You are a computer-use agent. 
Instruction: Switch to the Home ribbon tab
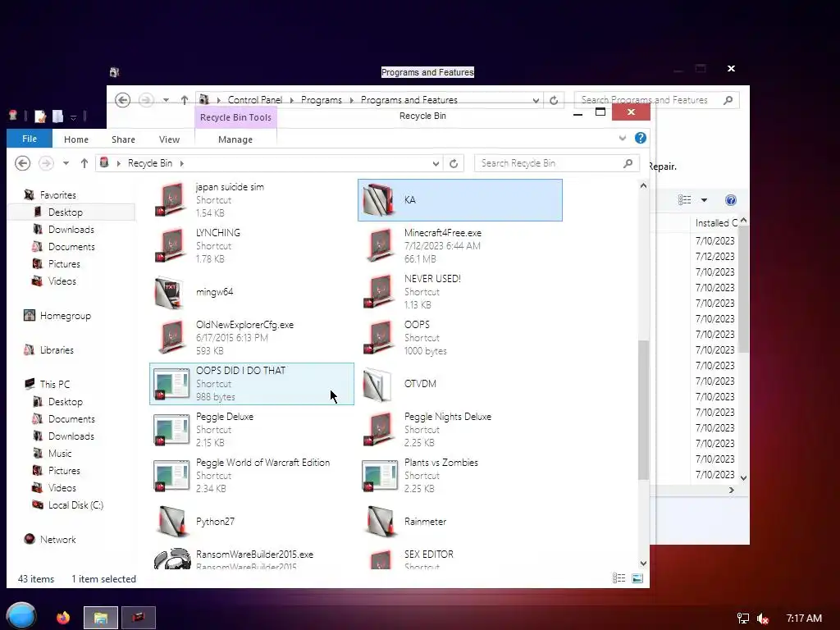pyautogui.click(x=76, y=139)
